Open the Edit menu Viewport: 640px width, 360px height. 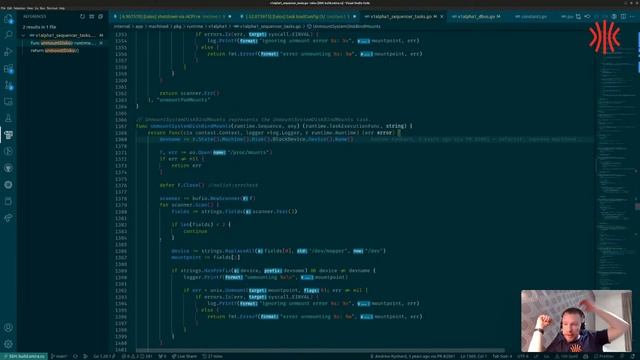click(x=9, y=8)
